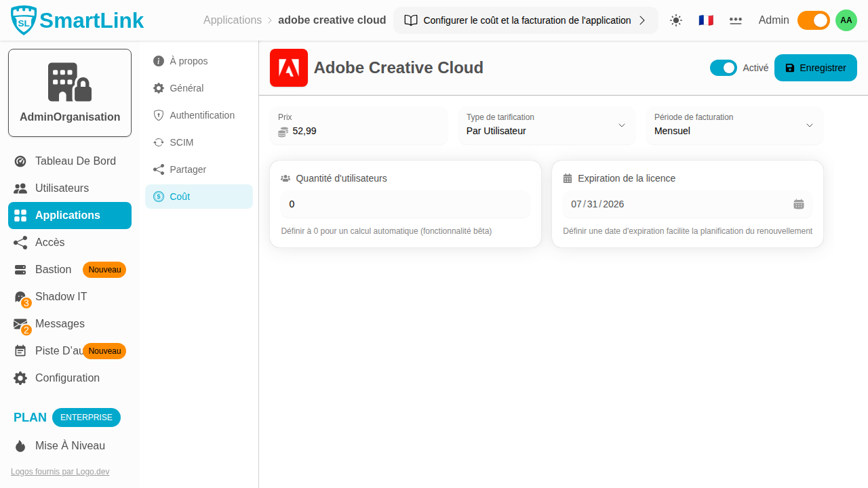Open Messages in the sidebar
868x488 pixels.
tap(60, 324)
